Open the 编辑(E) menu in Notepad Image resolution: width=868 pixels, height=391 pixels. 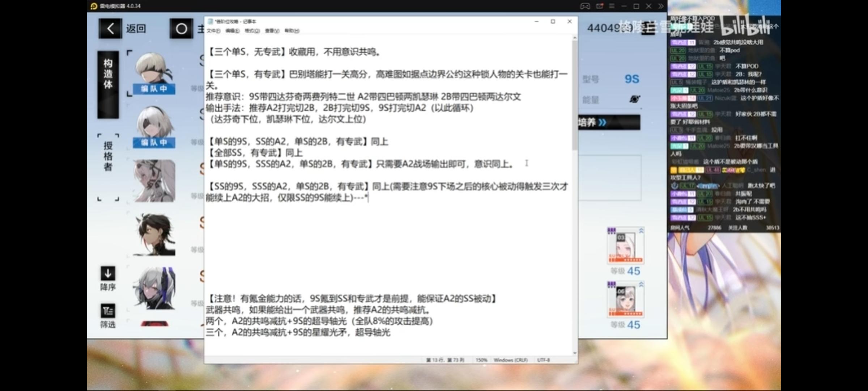tap(232, 31)
